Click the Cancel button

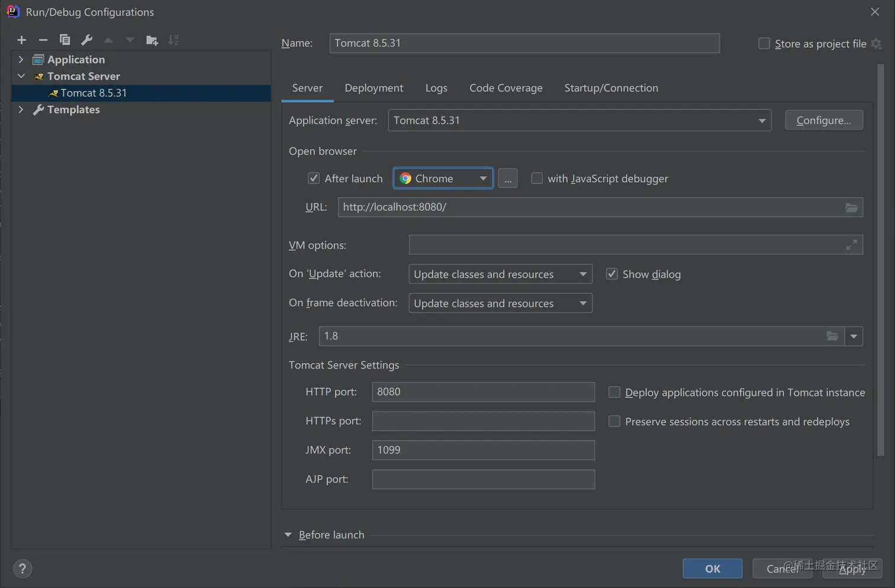[x=783, y=568]
